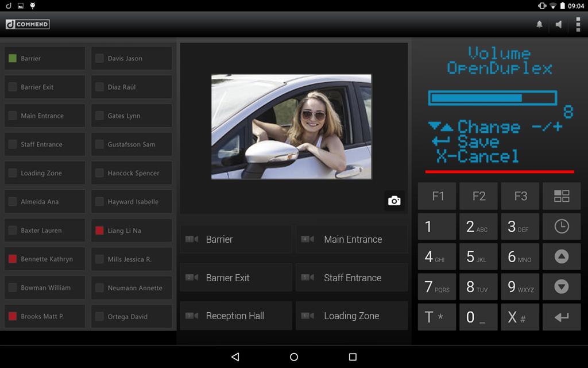Tap the clock key on the keypad
The width and height of the screenshot is (588, 368).
tap(562, 227)
